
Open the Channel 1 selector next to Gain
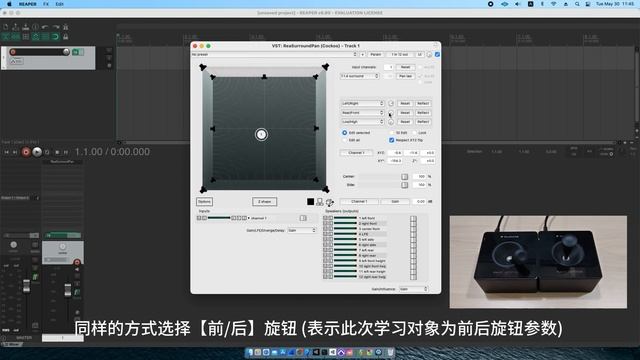tap(359, 202)
